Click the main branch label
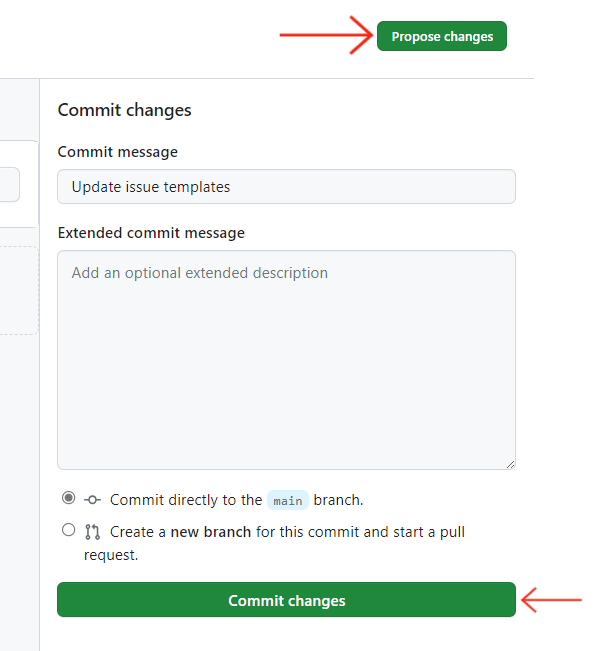594x651 pixels. 288,500
